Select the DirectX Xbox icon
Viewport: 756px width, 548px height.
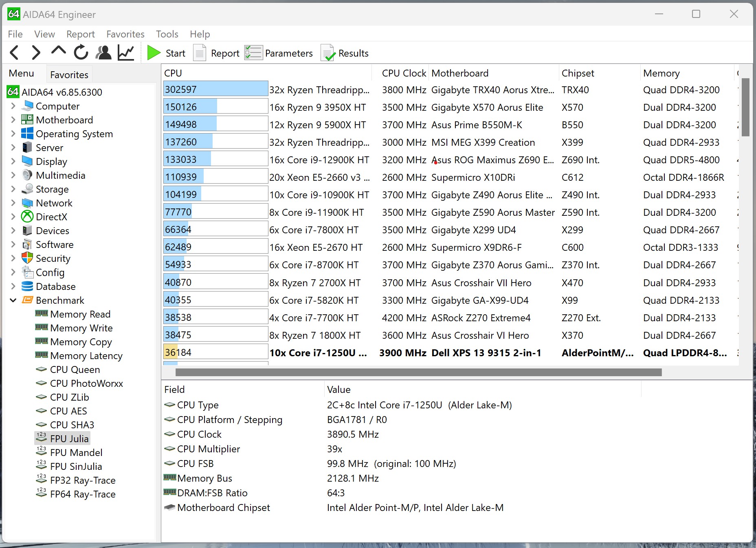pos(27,217)
